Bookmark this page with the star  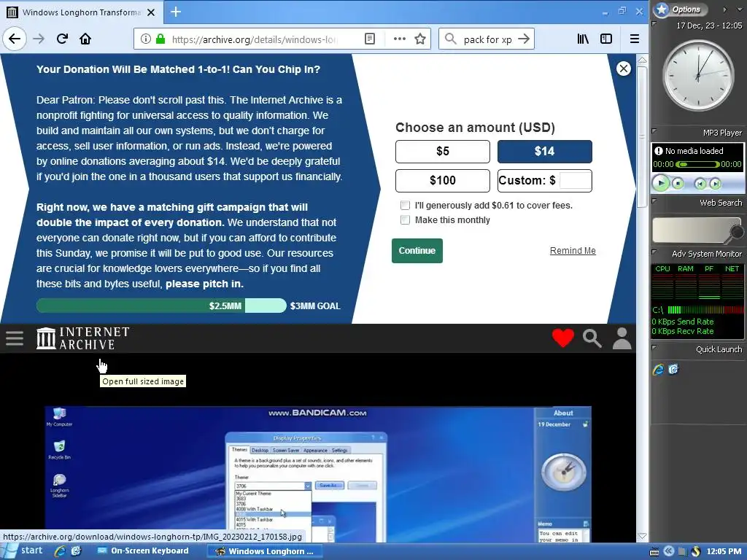419,39
